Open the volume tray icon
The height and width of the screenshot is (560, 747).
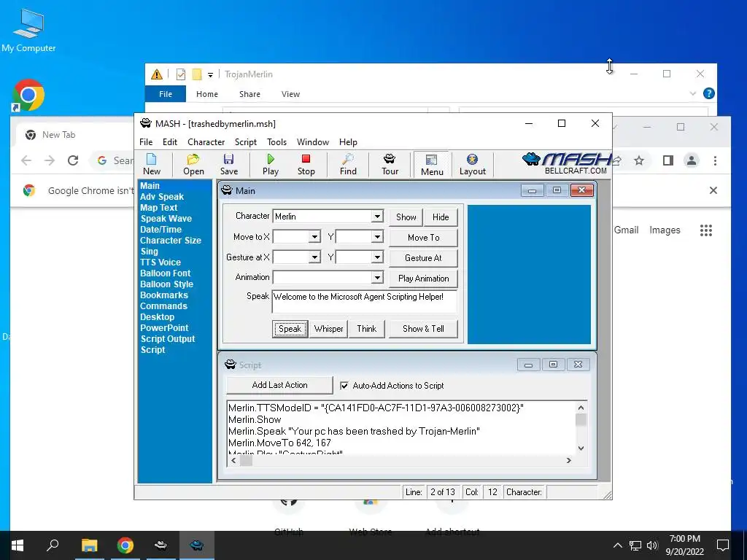(652, 545)
